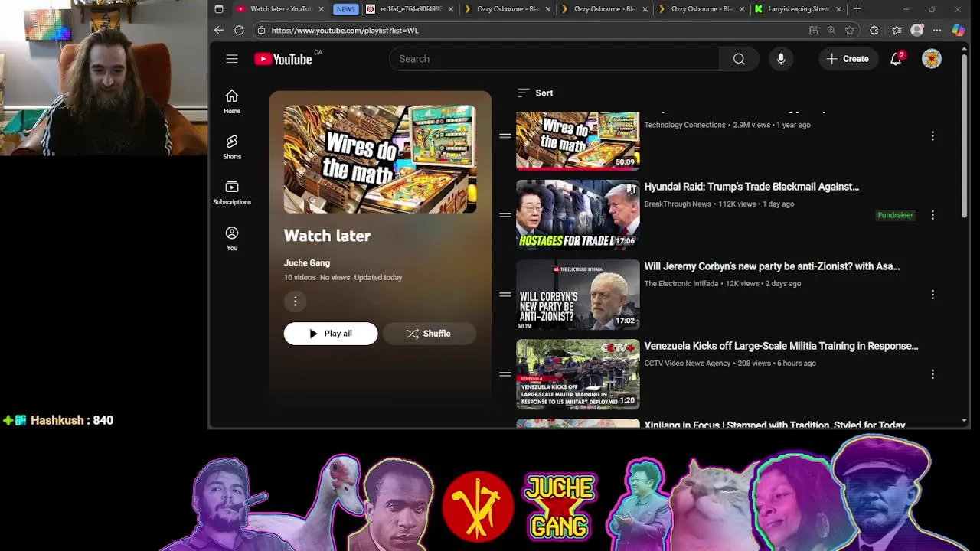The height and width of the screenshot is (551, 980).
Task: Click the search magnifier button
Action: 739,59
